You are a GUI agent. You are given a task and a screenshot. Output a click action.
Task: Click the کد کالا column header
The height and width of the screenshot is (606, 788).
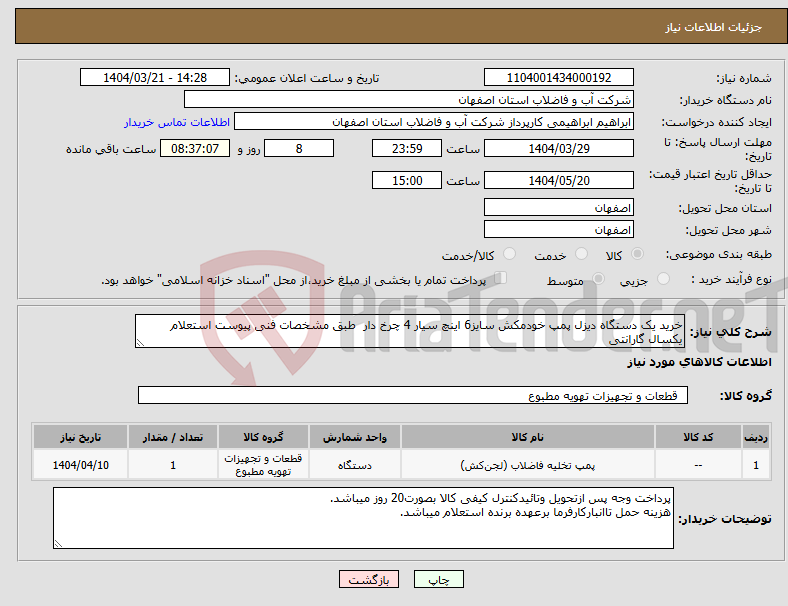tap(698, 437)
